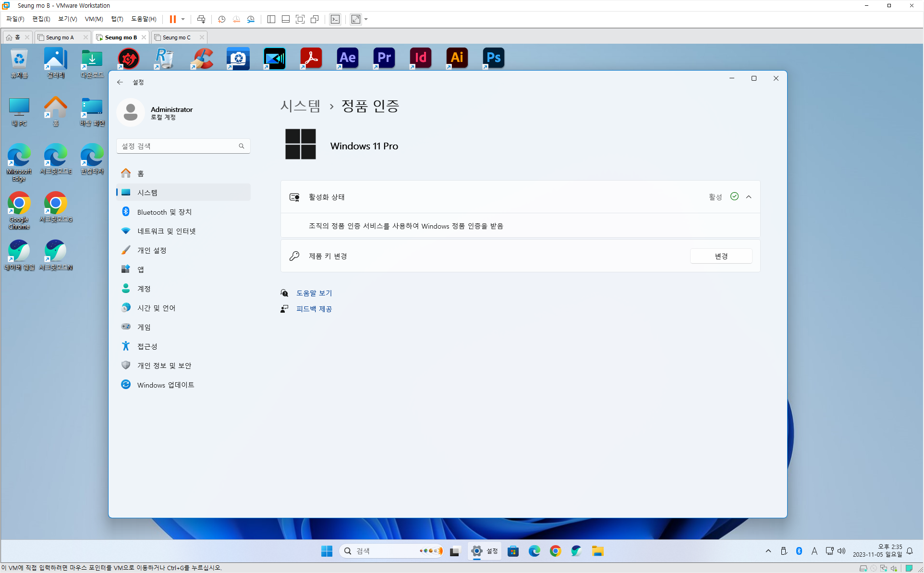The width and height of the screenshot is (924, 573).
Task: Show hidden icons in system tray
Action: pyautogui.click(x=768, y=551)
